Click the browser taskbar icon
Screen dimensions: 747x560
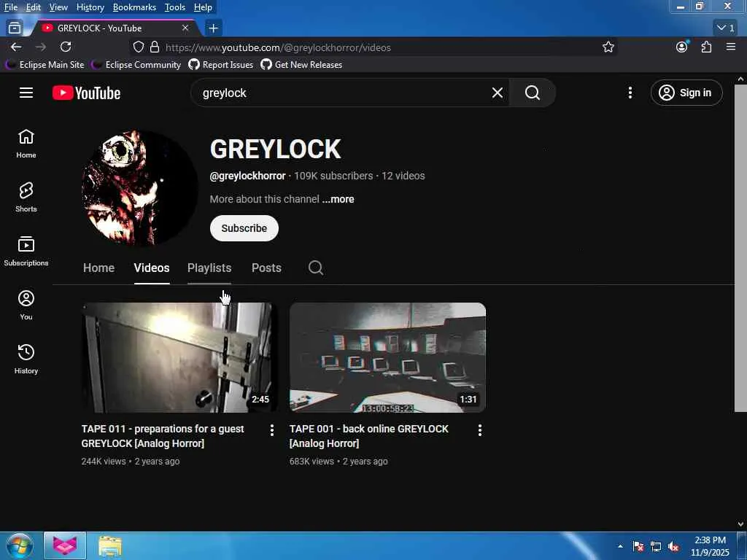click(65, 545)
